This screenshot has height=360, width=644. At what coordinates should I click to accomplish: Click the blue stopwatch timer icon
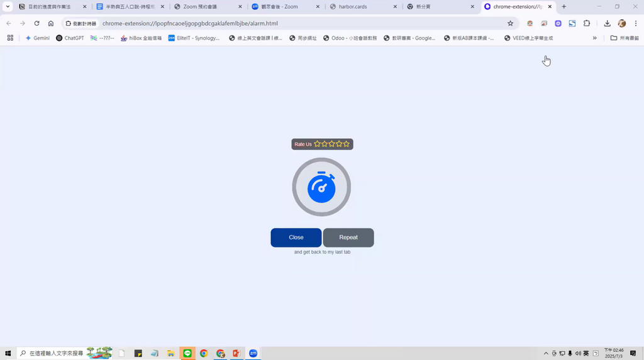[x=321, y=187]
